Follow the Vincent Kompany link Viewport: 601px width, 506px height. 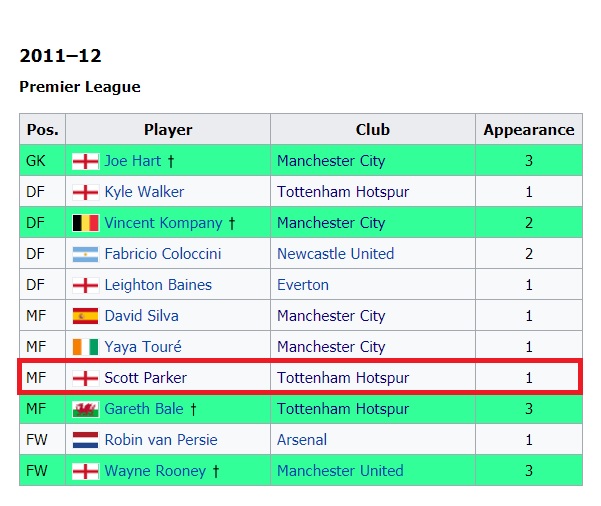(x=163, y=223)
